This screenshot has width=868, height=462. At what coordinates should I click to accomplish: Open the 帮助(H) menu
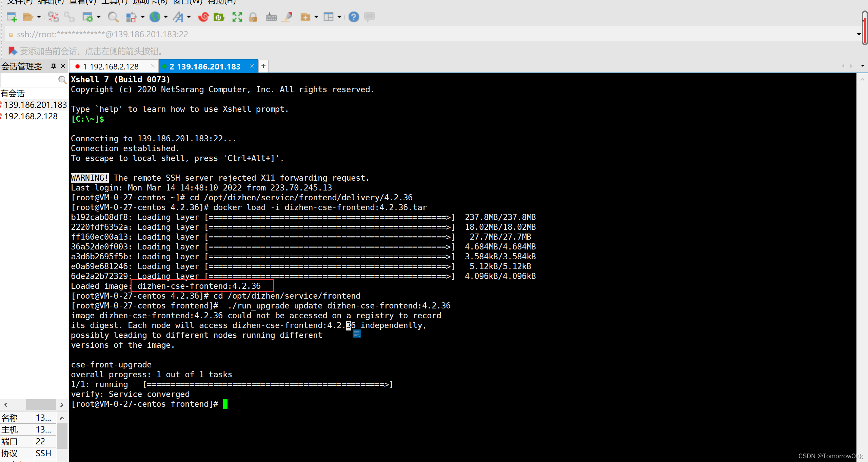coord(222,2)
